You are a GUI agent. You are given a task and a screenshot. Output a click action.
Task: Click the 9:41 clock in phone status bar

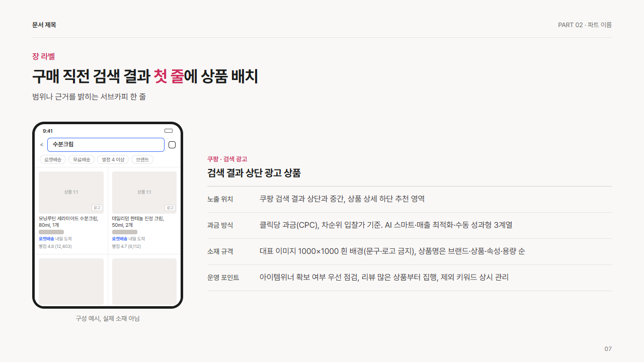(x=48, y=131)
